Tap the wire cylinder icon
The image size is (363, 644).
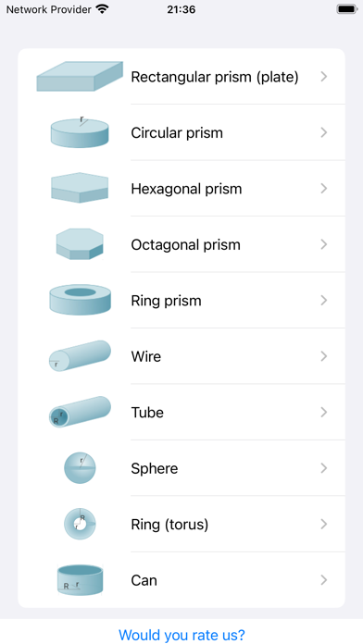click(x=80, y=355)
